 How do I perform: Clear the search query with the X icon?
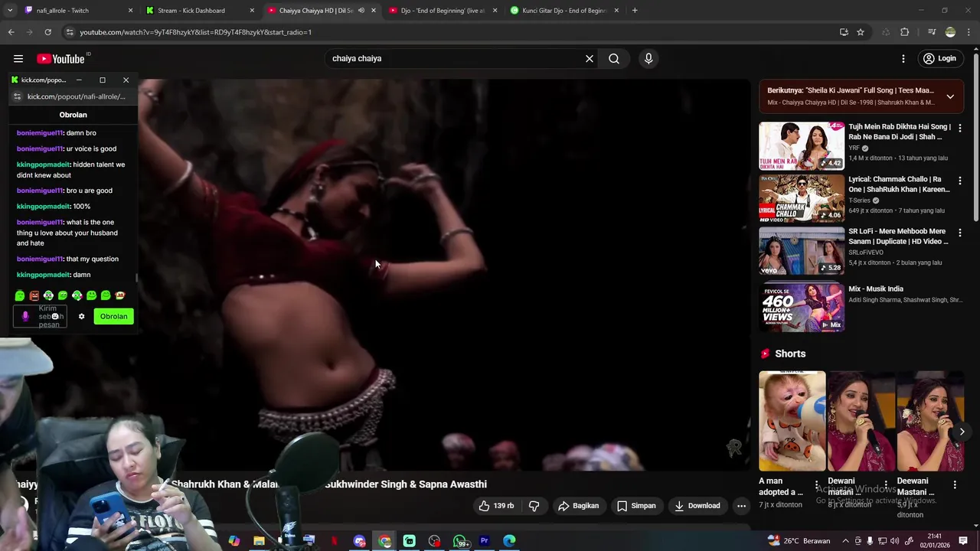[x=590, y=58]
